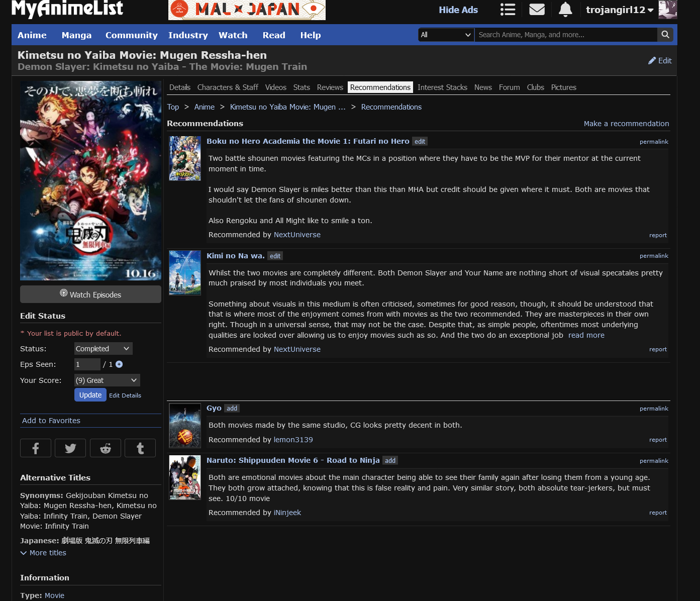The image size is (700, 601).
Task: Share on Reddit icon
Action: (x=106, y=448)
